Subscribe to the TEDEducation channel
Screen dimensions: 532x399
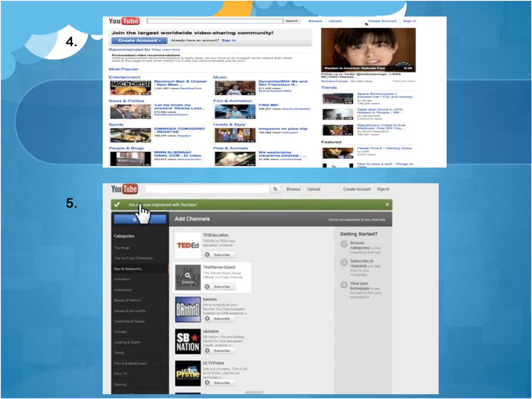coord(219,255)
